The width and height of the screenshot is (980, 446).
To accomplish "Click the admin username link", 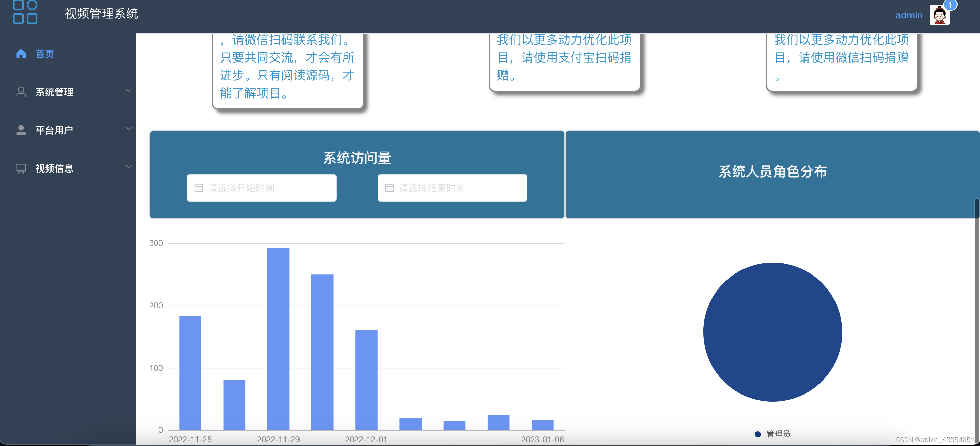I will click(908, 15).
